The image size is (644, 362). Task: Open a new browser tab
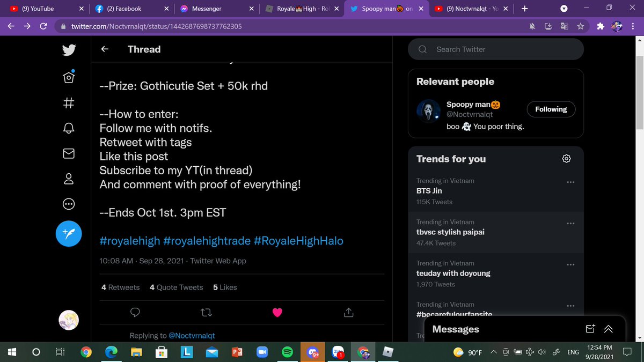coord(524,9)
